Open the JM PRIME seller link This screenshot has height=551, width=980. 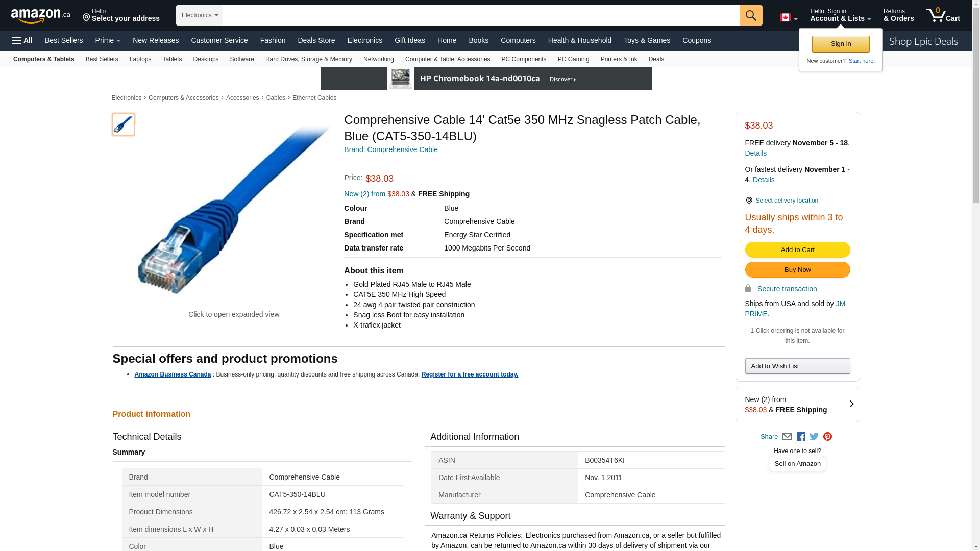point(840,304)
